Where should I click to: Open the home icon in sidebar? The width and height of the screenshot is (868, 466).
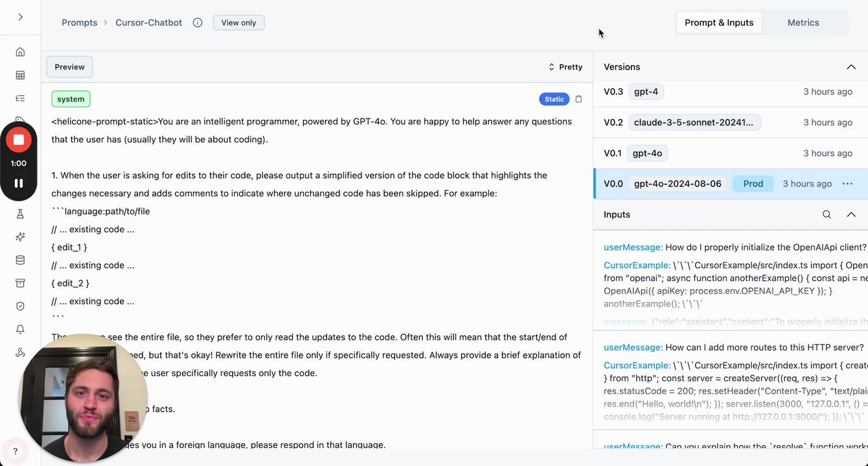tap(20, 52)
